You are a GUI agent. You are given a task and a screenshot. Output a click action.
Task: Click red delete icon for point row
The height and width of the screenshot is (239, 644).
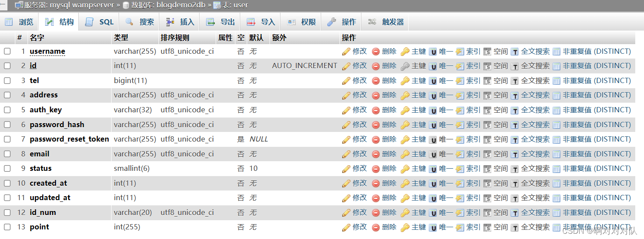click(376, 227)
